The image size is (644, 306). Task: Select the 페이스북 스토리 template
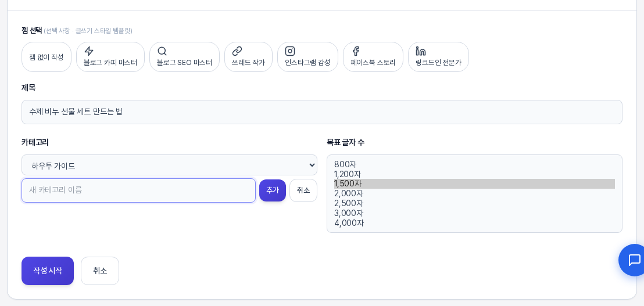click(x=373, y=57)
